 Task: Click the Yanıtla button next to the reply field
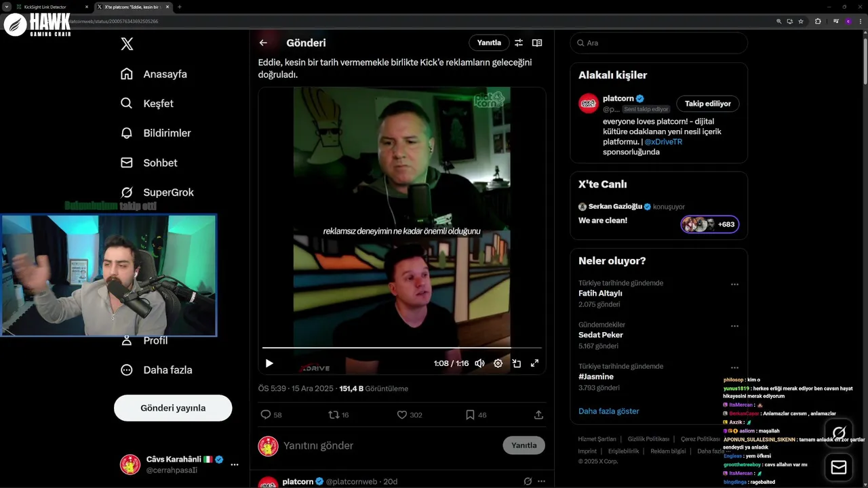524,445
